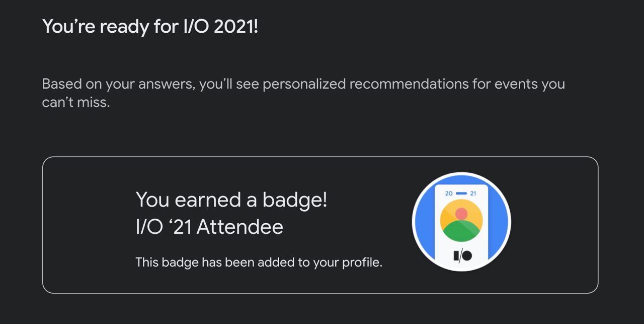Click the red avatar head on badge

pyautogui.click(x=461, y=214)
